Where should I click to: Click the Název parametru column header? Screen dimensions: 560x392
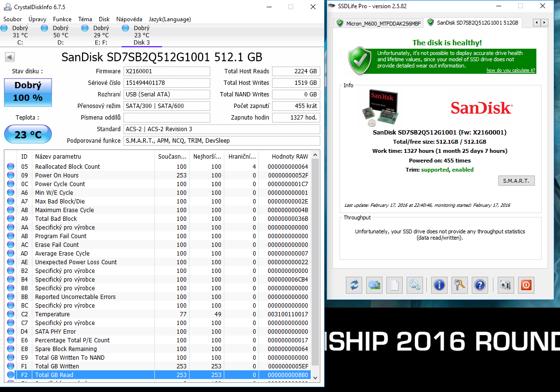tap(94, 156)
